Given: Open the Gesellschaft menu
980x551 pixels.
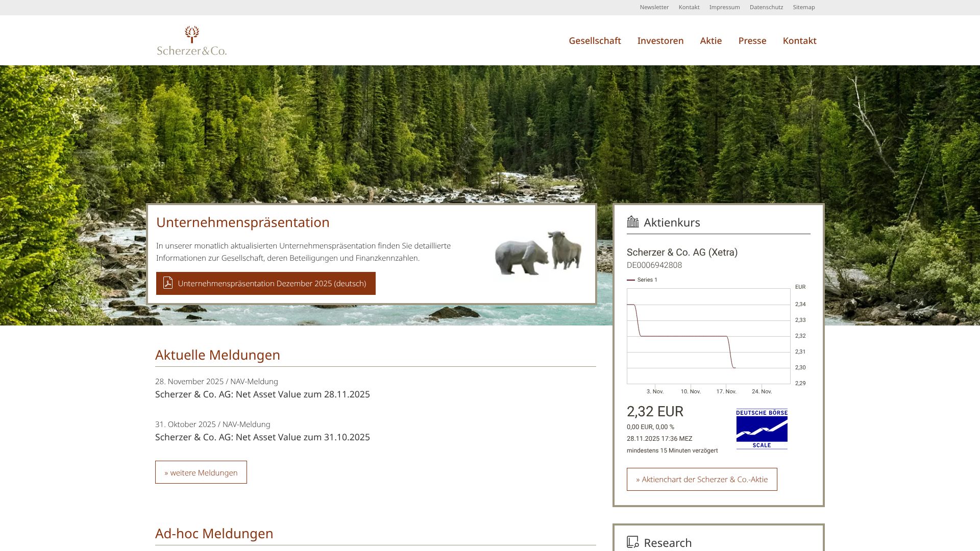Looking at the screenshot, I should click(x=595, y=41).
